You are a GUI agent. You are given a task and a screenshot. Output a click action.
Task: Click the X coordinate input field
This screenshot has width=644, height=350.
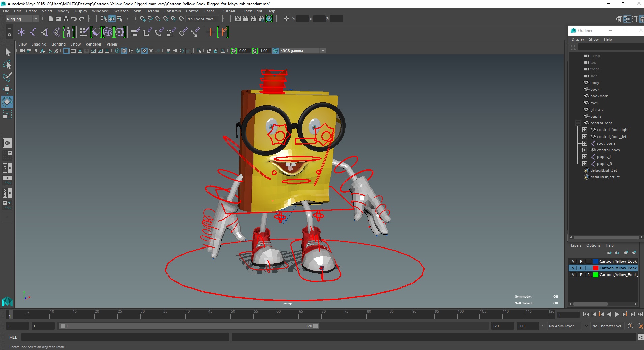pyautogui.click(x=302, y=19)
